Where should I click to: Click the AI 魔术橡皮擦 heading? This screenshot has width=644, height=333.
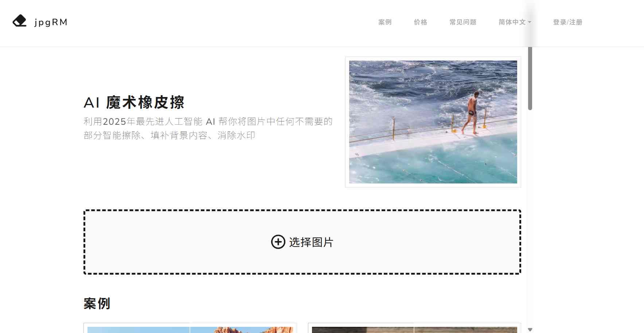point(134,102)
